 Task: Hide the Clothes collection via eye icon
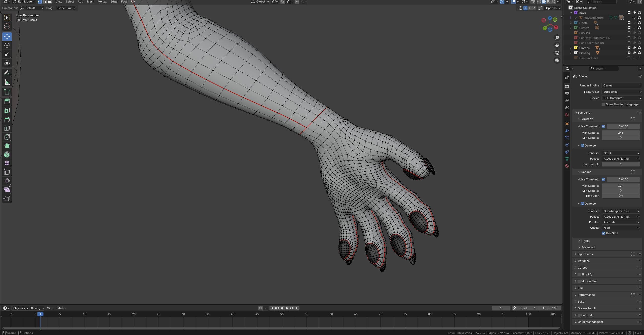pos(634,48)
